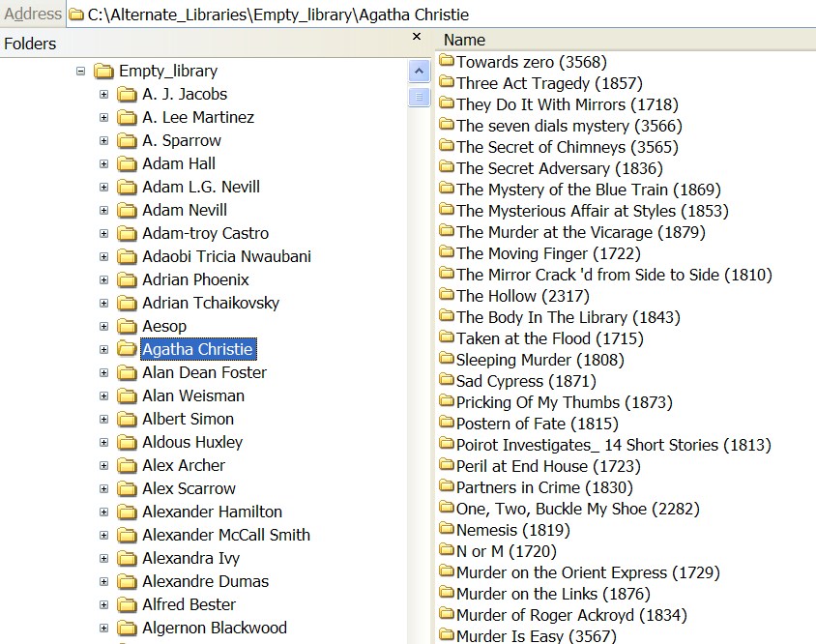Click the address bar folder icon
This screenshot has height=644, width=816.
[76, 15]
